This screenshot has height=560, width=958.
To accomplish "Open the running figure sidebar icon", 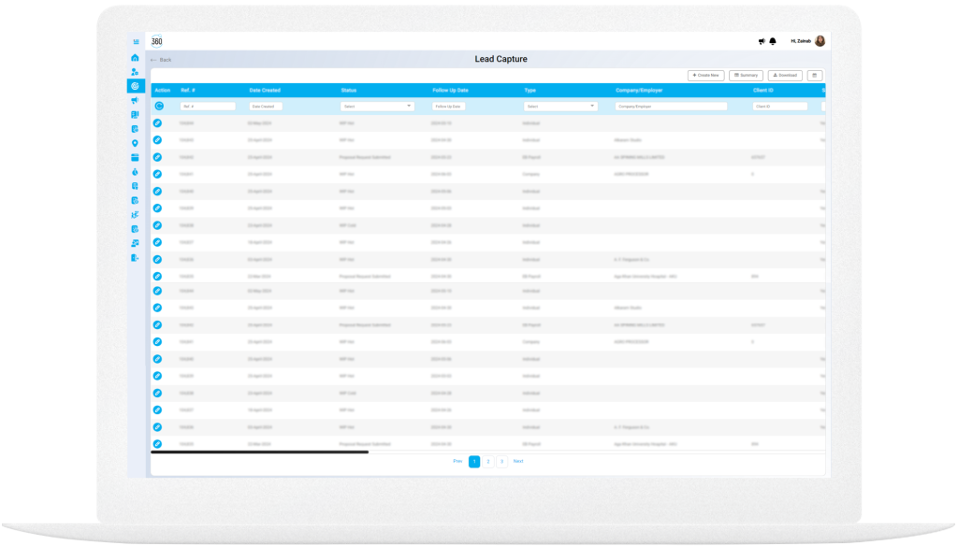I will click(x=135, y=215).
